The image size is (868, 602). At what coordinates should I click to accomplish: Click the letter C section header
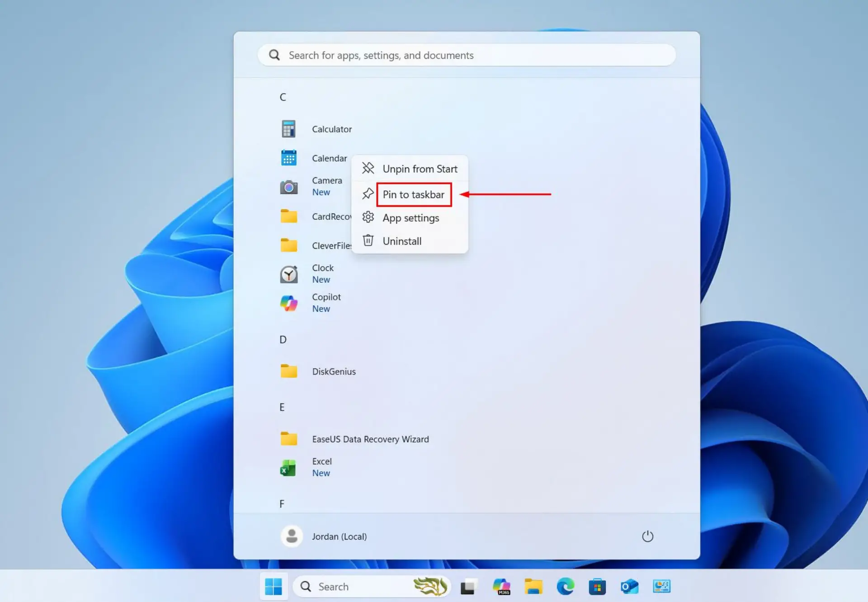coord(283,97)
